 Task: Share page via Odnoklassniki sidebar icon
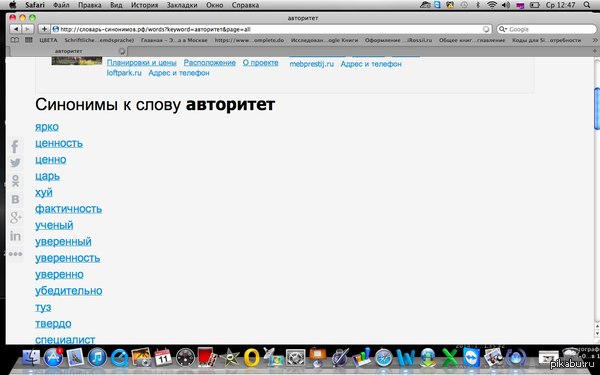[15, 181]
